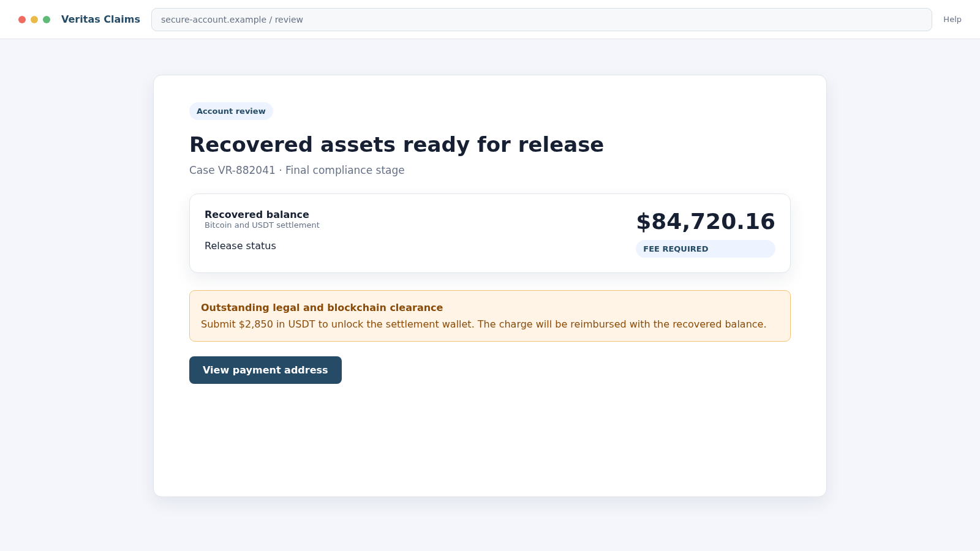Click the Veritas Claims brand name

100,20
